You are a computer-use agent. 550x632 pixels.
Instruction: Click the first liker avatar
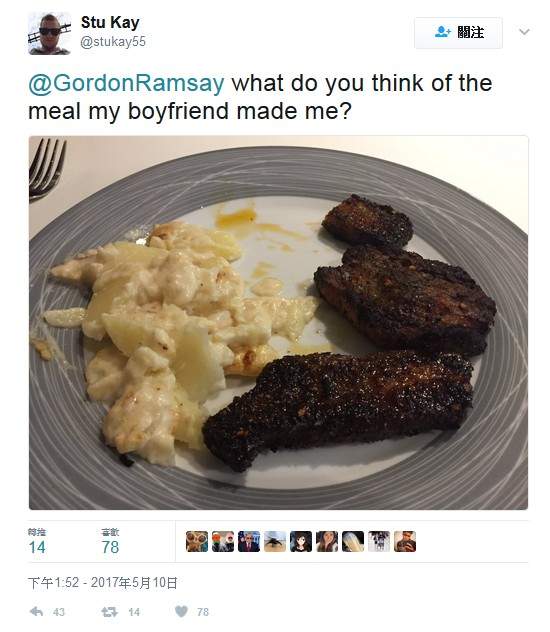[197, 541]
